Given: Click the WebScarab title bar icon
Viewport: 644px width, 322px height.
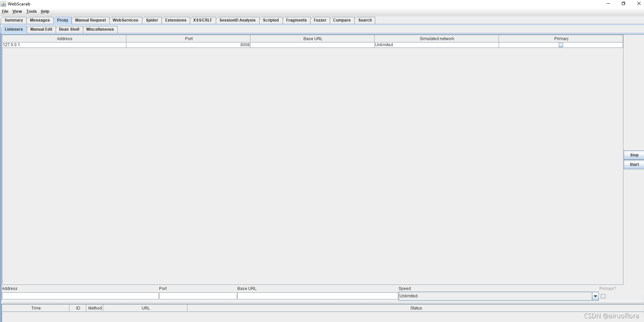Looking at the screenshot, I should (x=3, y=4).
